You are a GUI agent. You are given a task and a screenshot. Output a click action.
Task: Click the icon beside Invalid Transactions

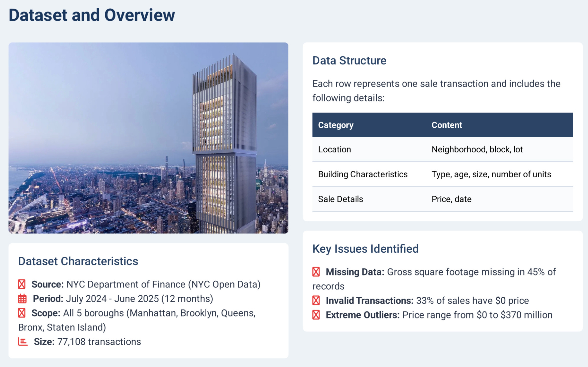[x=316, y=301]
